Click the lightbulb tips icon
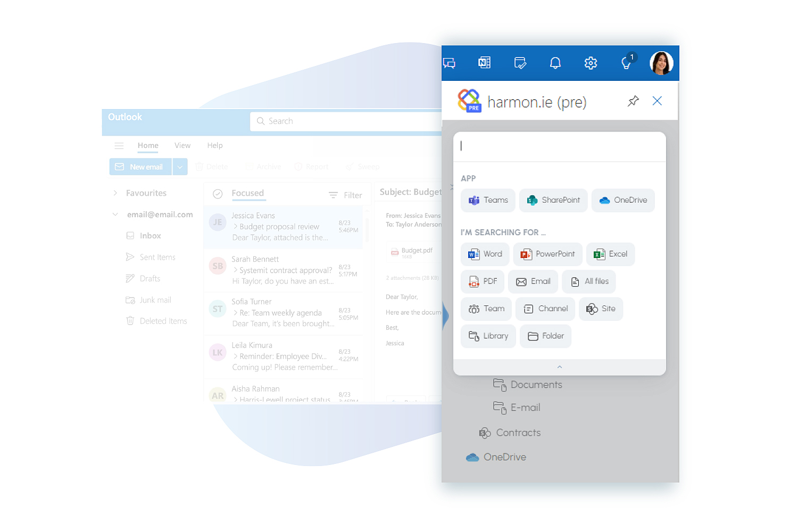798x532 pixels. (627, 63)
